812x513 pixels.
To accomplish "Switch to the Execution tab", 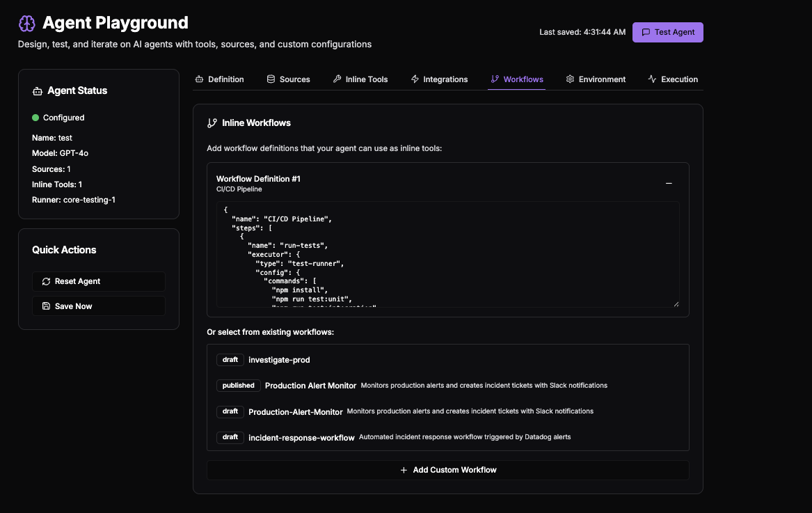I will (x=673, y=79).
